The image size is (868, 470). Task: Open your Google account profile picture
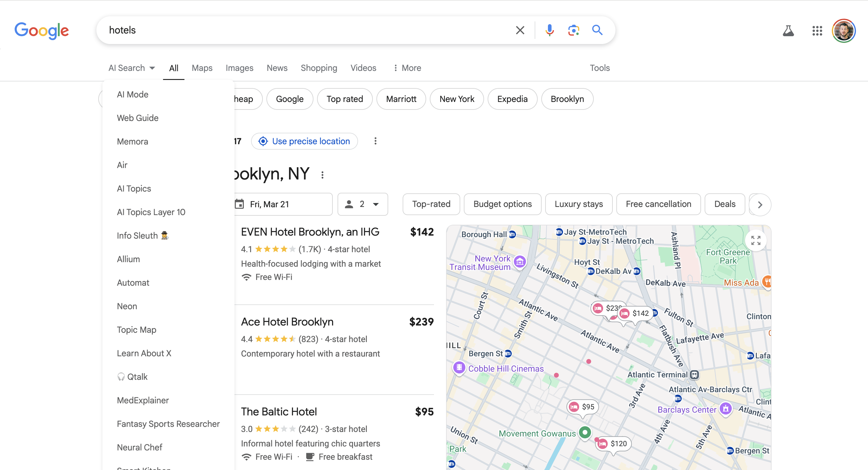pos(844,31)
